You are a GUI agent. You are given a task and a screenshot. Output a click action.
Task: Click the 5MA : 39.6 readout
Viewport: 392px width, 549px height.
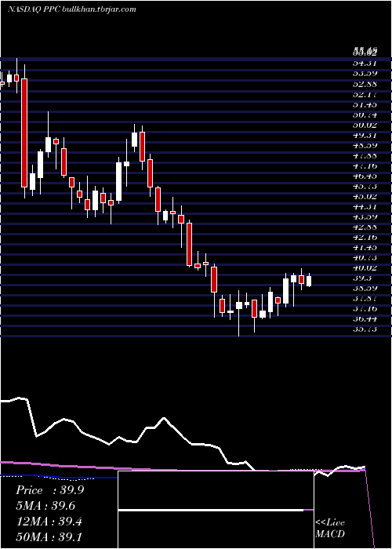click(x=45, y=506)
